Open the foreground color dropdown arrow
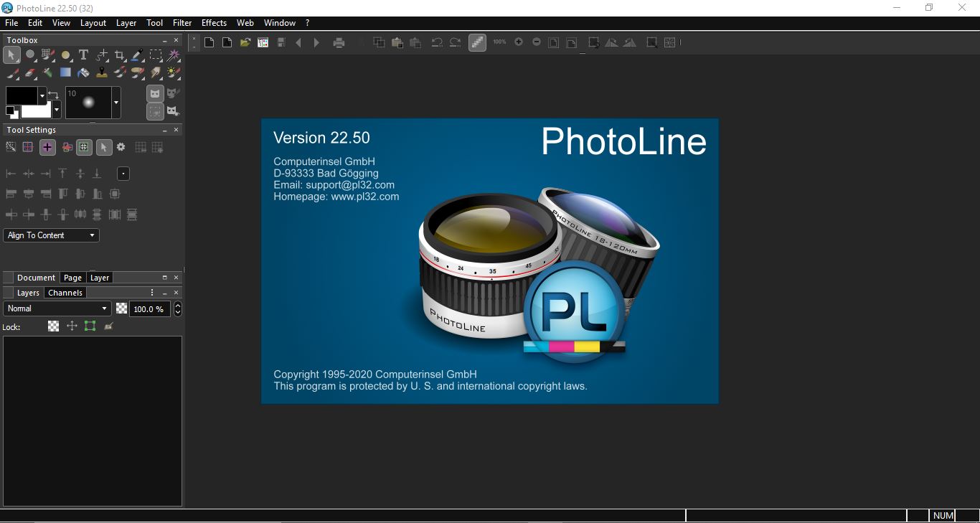The width and height of the screenshot is (980, 523). [42, 95]
